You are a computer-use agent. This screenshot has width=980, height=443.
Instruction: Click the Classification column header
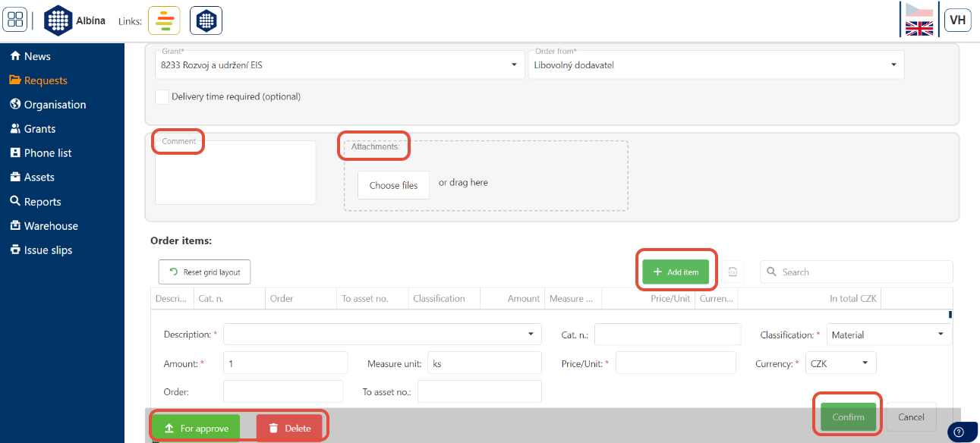tap(444, 299)
